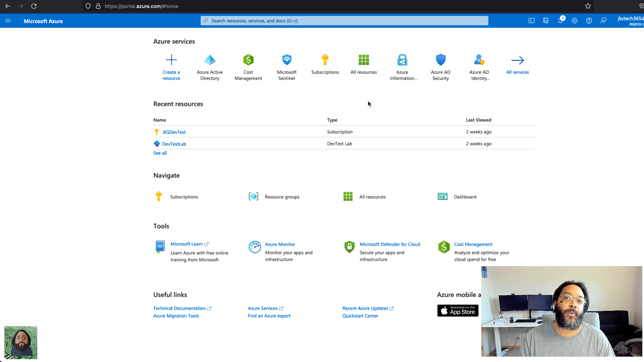Open the Azure portal hamburger menu

tap(8, 21)
